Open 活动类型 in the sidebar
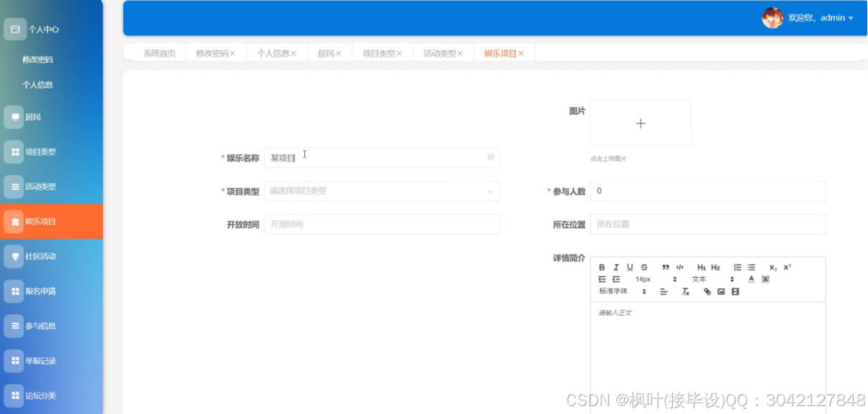Image resolution: width=868 pixels, height=414 pixels. pos(51,187)
